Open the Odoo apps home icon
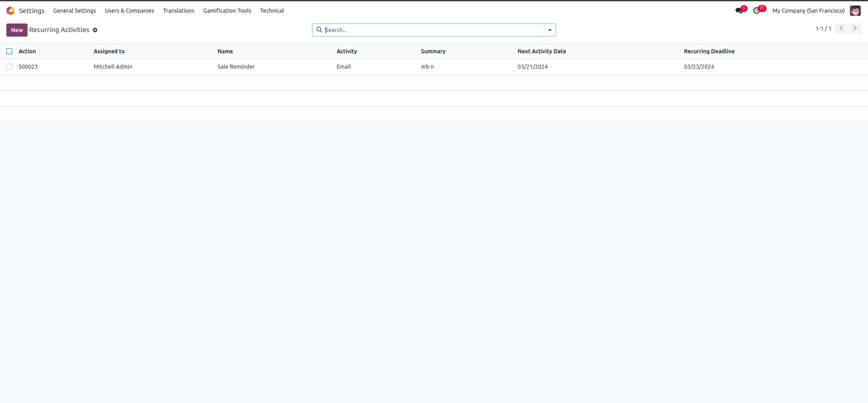Viewport: 868px width, 403px height. coord(10,10)
